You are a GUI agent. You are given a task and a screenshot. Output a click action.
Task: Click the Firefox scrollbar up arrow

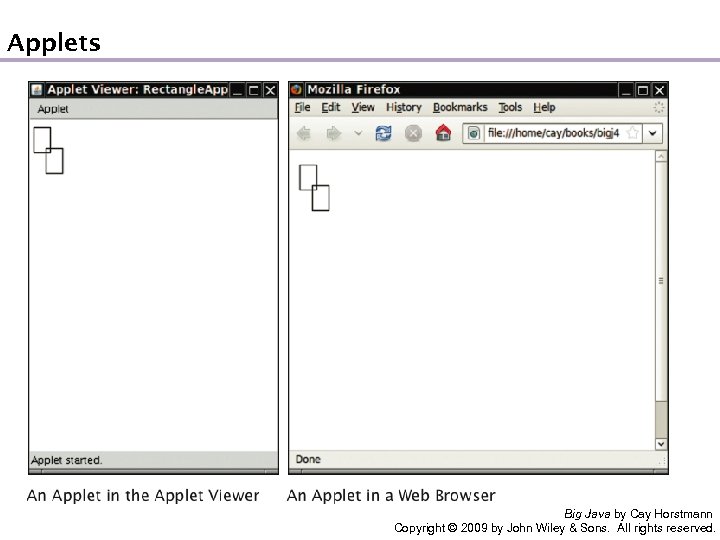point(661,157)
